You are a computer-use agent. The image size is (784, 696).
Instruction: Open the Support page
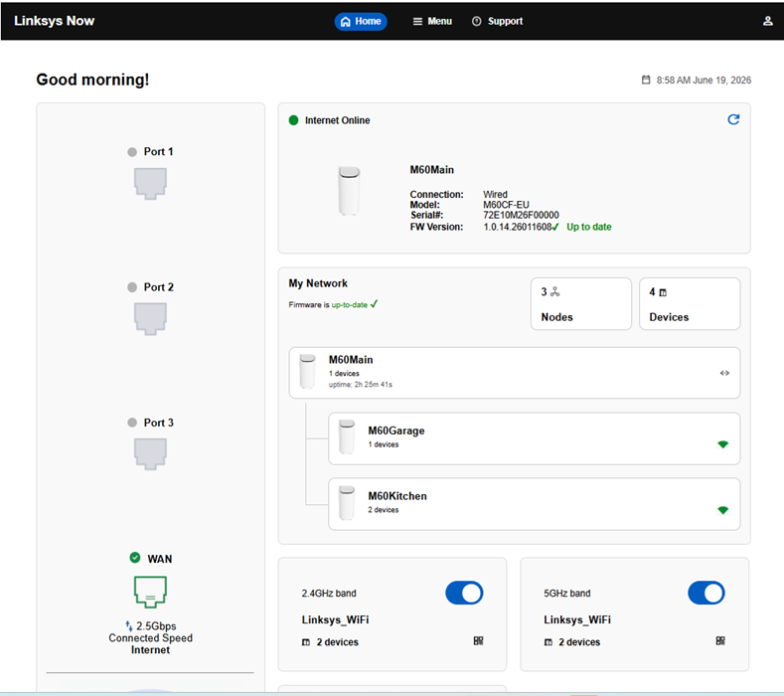[x=497, y=21]
